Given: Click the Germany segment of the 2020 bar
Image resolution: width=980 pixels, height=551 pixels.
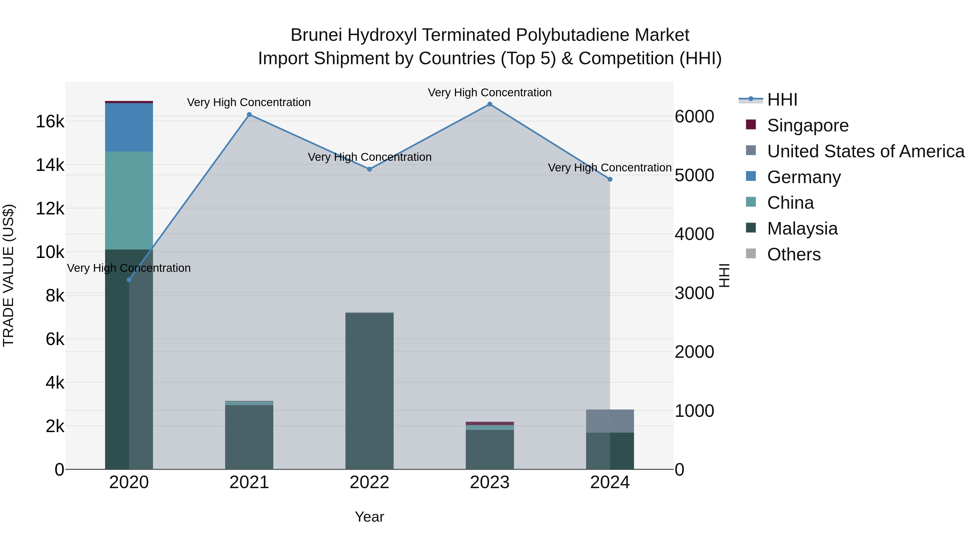Looking at the screenshot, I should pyautogui.click(x=129, y=127).
